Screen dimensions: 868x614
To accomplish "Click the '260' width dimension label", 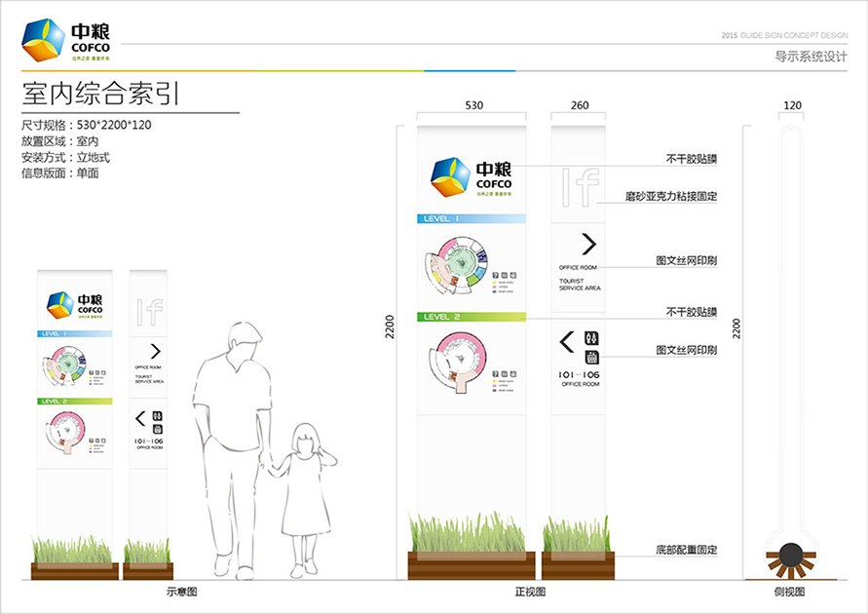I will coord(580,105).
